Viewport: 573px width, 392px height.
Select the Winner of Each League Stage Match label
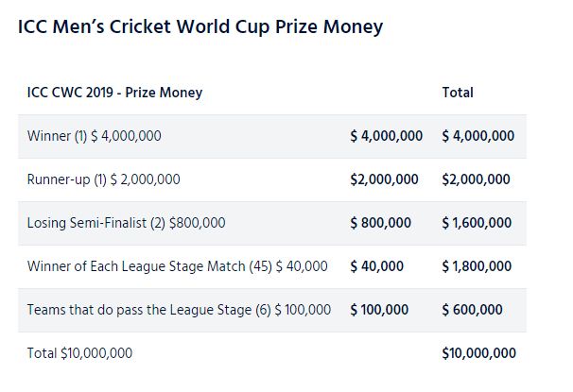click(x=178, y=266)
